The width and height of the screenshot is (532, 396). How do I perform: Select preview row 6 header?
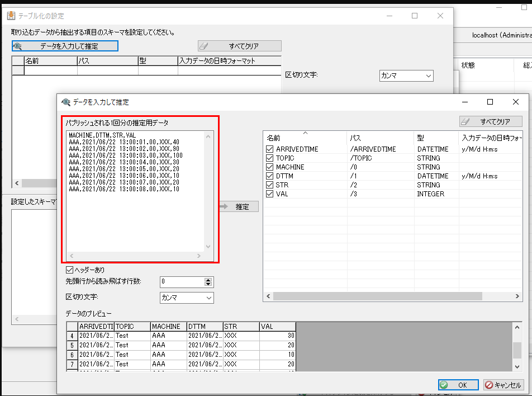pos(72,355)
